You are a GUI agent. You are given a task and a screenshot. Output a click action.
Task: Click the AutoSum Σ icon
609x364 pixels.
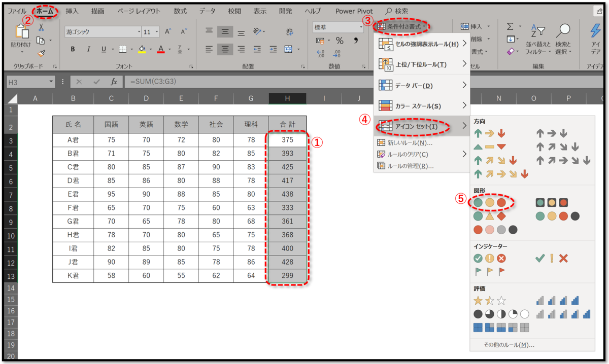pyautogui.click(x=510, y=25)
